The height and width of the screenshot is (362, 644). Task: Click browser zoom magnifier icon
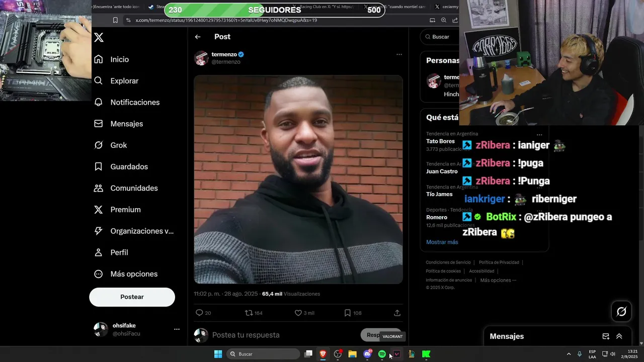coord(443,20)
